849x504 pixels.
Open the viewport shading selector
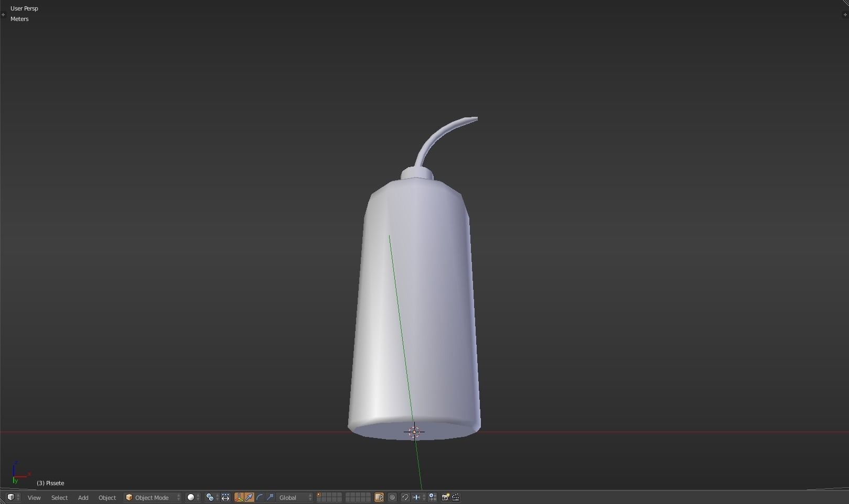coord(193,497)
